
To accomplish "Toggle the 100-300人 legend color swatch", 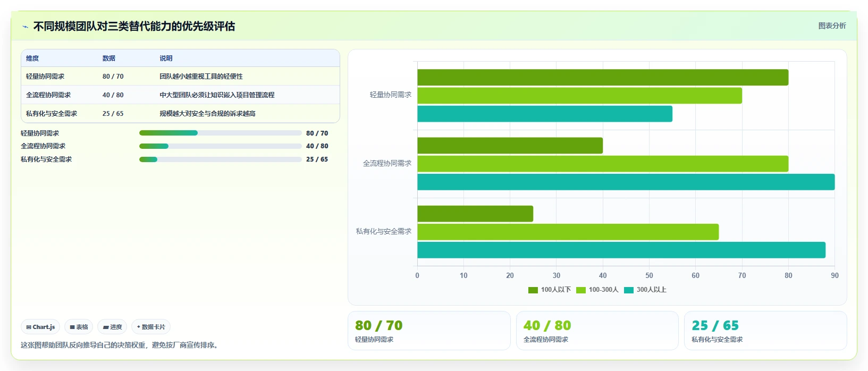I will [x=581, y=290].
